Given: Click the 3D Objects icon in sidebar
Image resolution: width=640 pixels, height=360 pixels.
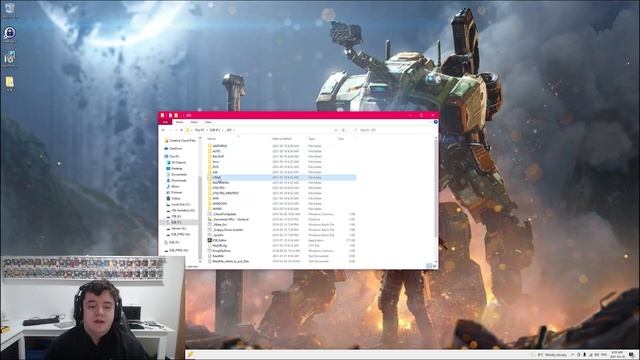Looking at the screenshot, I should [168, 162].
